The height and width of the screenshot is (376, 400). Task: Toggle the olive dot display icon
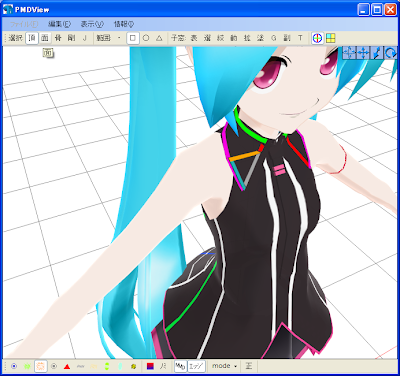click(134, 366)
